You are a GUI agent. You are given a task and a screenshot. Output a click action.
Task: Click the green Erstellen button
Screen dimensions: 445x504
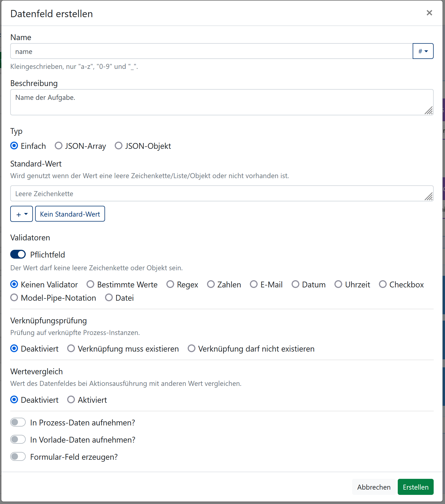tap(415, 487)
